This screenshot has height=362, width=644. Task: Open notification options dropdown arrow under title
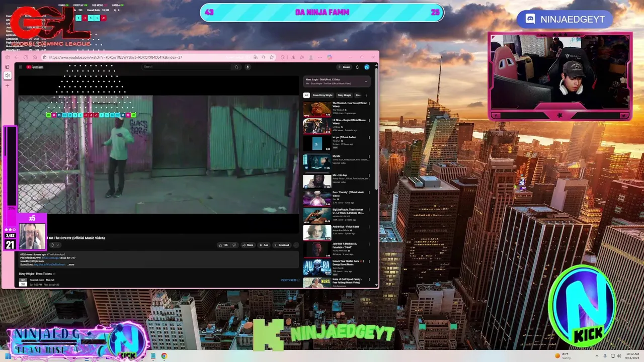tap(57, 245)
